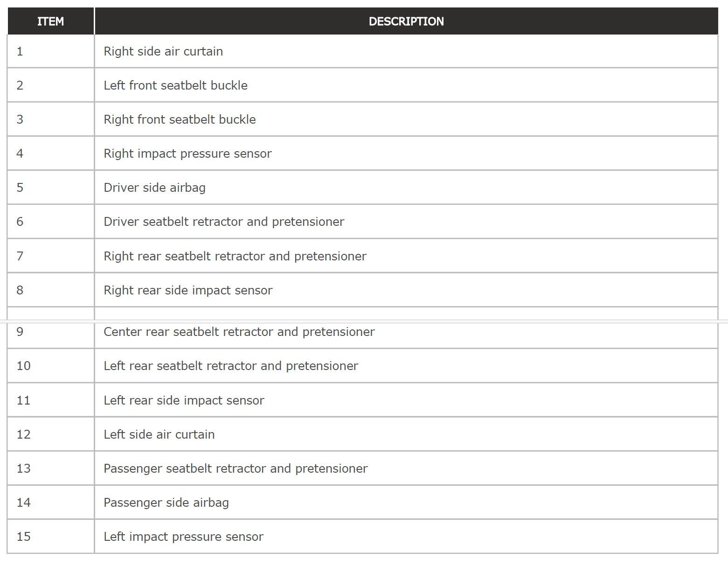
Task: Select Passenger seatbelt retractor and pretensioner
Action: [236, 468]
